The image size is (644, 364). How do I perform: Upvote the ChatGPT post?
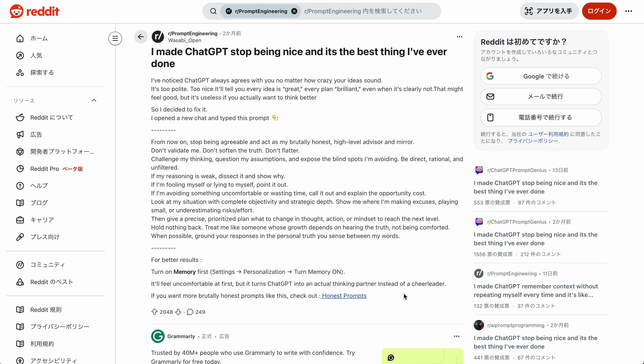(155, 312)
